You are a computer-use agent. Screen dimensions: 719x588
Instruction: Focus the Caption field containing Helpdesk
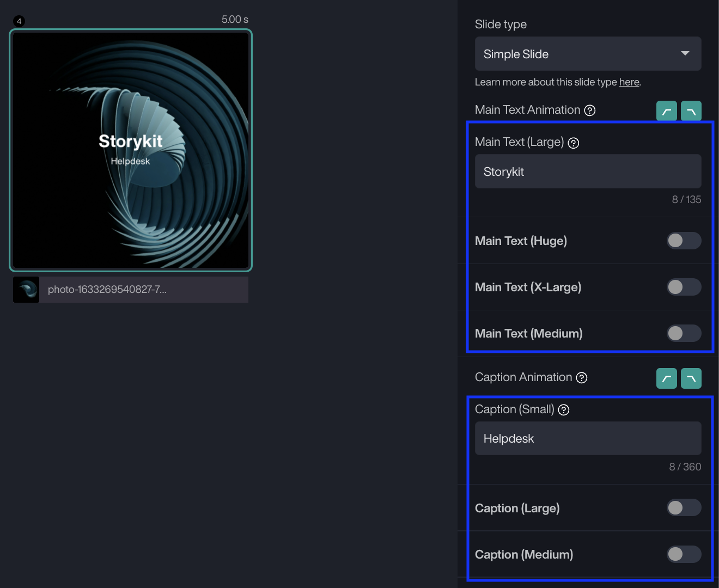588,438
